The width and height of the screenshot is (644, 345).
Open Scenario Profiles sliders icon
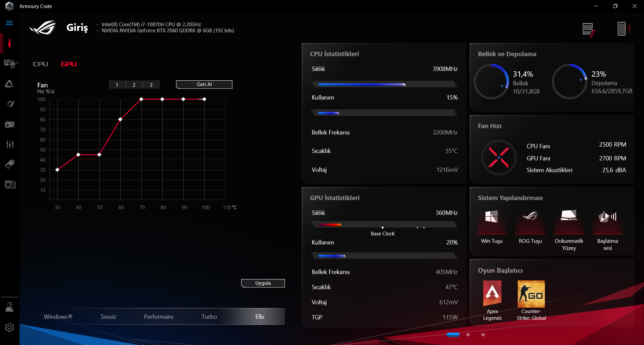pyautogui.click(x=10, y=144)
